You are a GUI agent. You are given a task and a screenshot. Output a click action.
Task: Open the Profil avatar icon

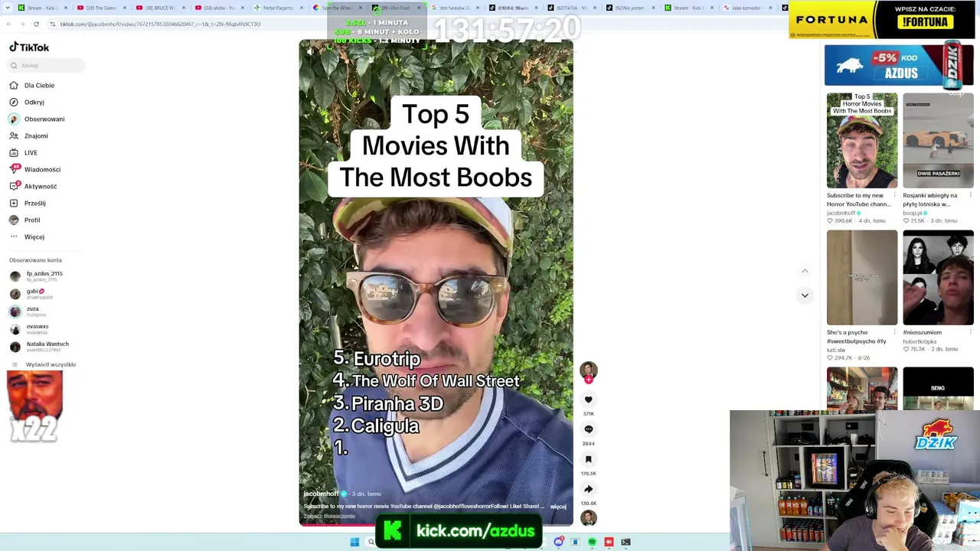point(14,220)
